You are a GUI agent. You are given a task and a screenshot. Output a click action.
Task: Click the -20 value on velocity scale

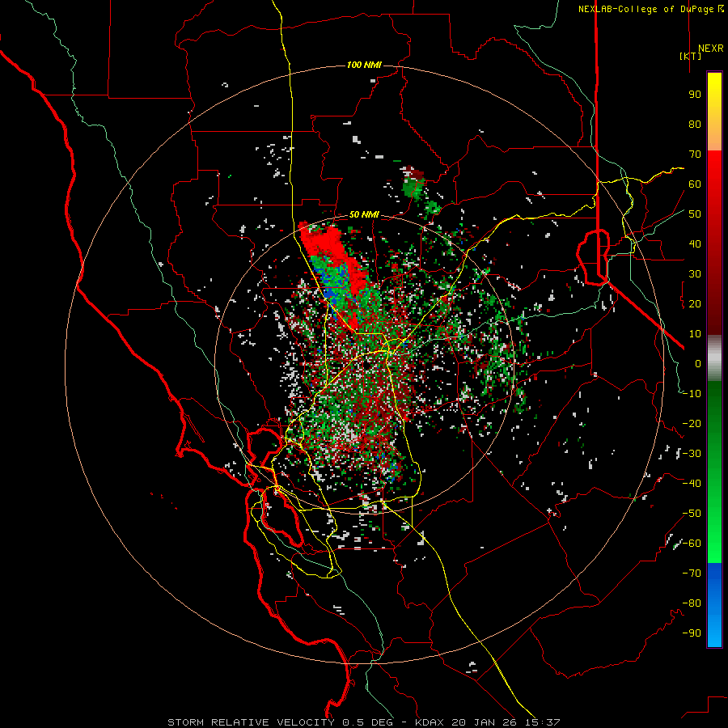click(x=692, y=423)
